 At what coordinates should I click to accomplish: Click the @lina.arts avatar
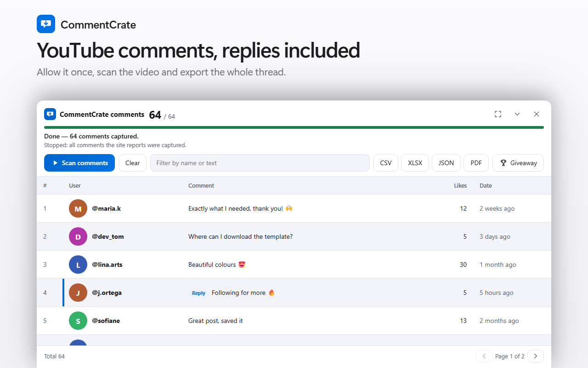(78, 264)
